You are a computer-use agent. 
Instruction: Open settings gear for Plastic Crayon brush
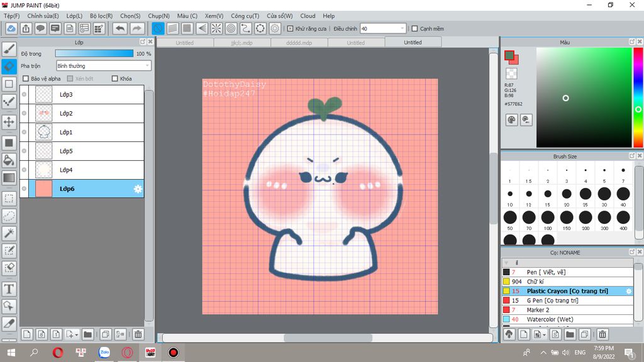629,291
